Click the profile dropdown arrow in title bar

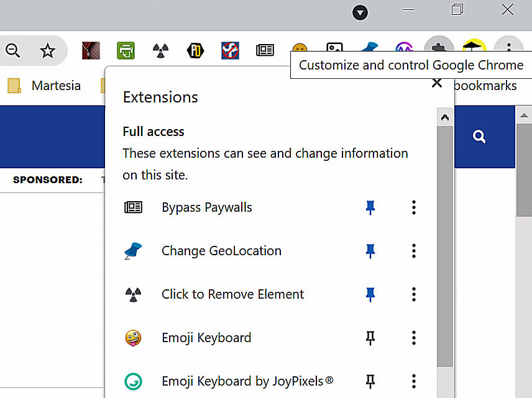click(360, 13)
